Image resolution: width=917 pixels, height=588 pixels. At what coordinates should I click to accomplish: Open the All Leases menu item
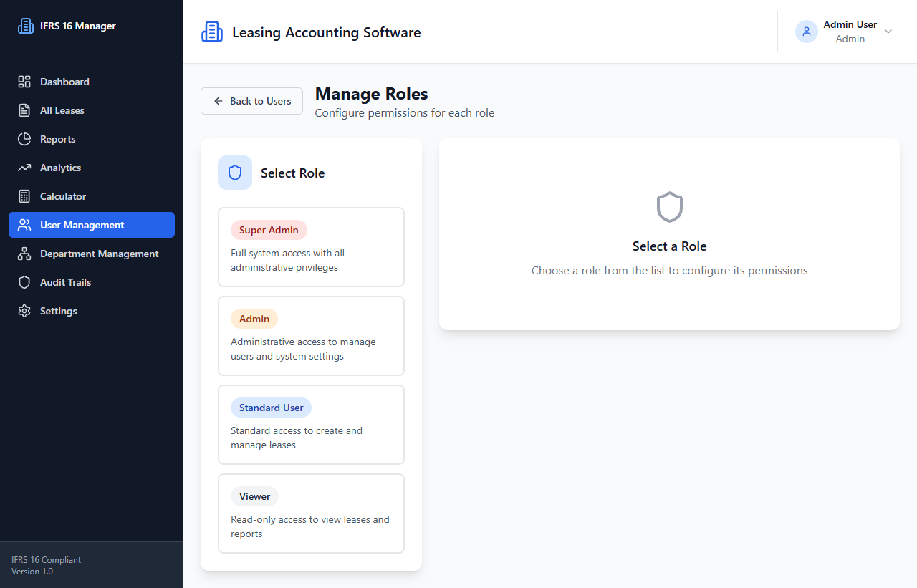92,110
